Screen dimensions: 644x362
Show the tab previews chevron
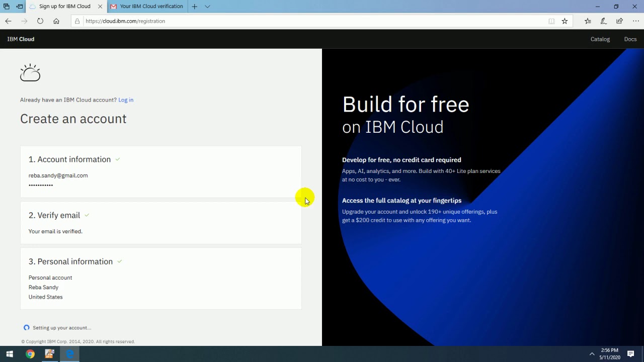207,7
